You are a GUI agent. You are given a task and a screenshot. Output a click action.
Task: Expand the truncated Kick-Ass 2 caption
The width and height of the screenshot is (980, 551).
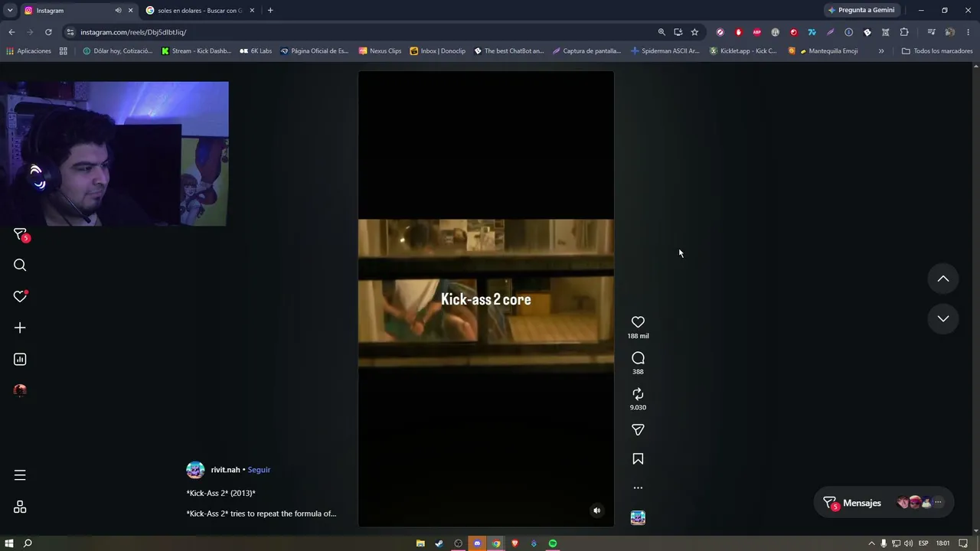coord(261,514)
